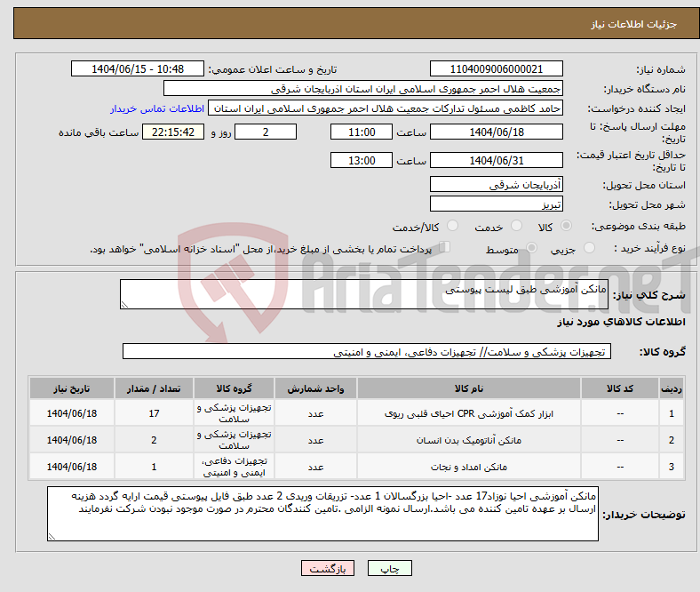Click the remaining time field 22:15:42
Screen dimensions: 700x592
coord(173,132)
